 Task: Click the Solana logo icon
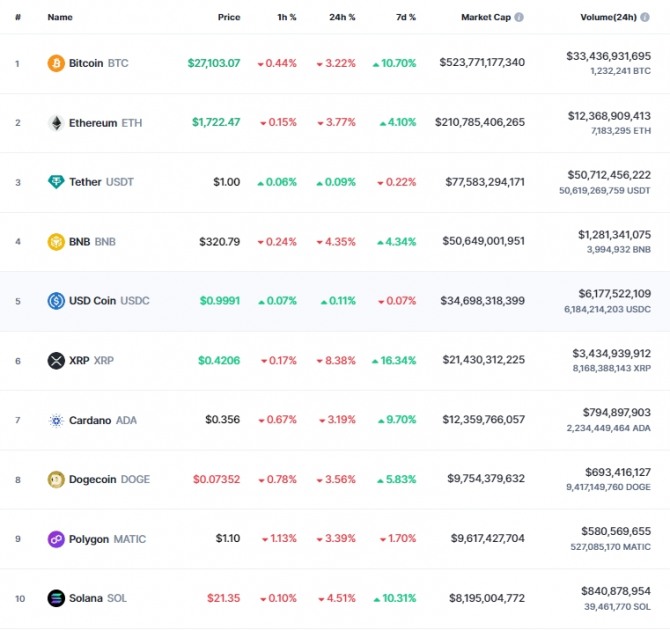[x=56, y=599]
